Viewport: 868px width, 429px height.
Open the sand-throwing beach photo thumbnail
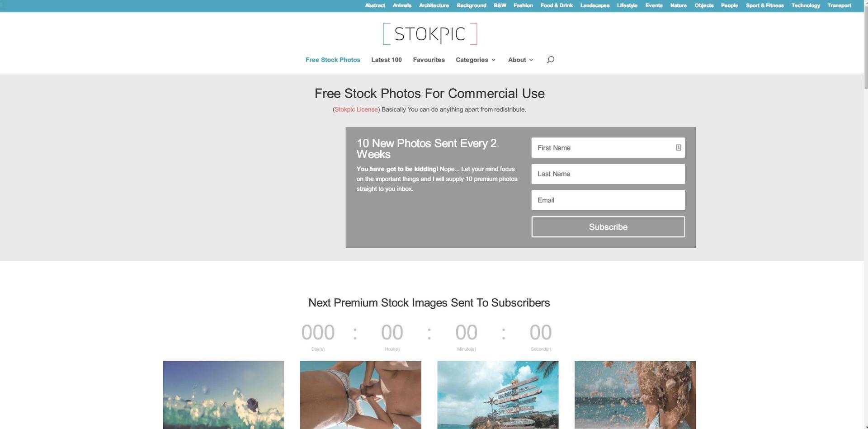tap(635, 395)
